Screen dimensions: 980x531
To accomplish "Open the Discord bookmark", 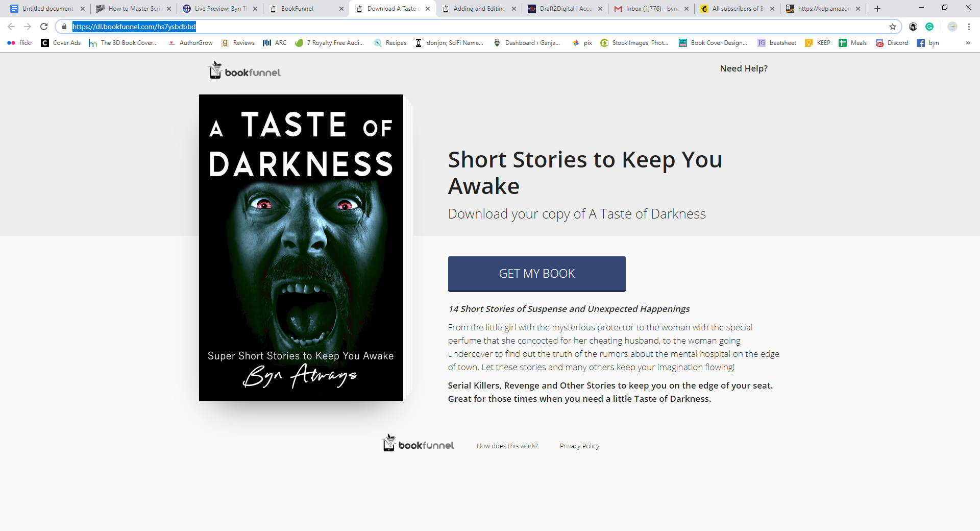I will tap(892, 43).
